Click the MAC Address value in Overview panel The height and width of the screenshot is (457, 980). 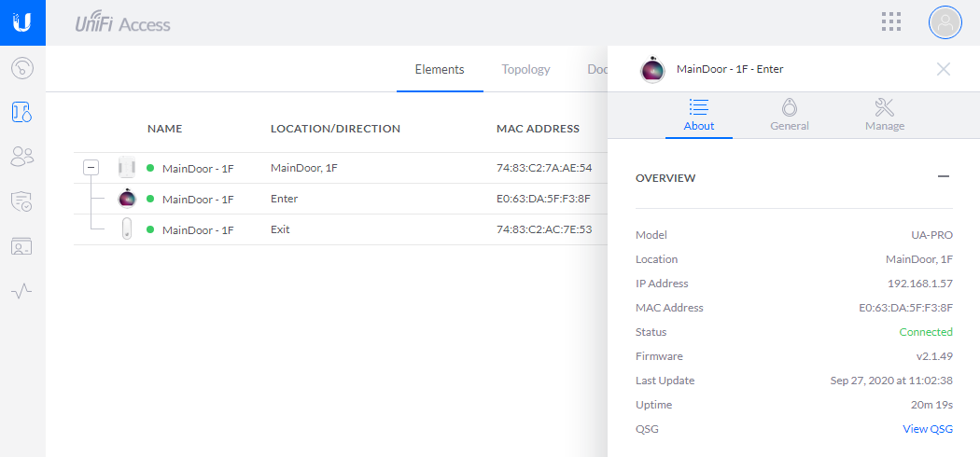905,308
